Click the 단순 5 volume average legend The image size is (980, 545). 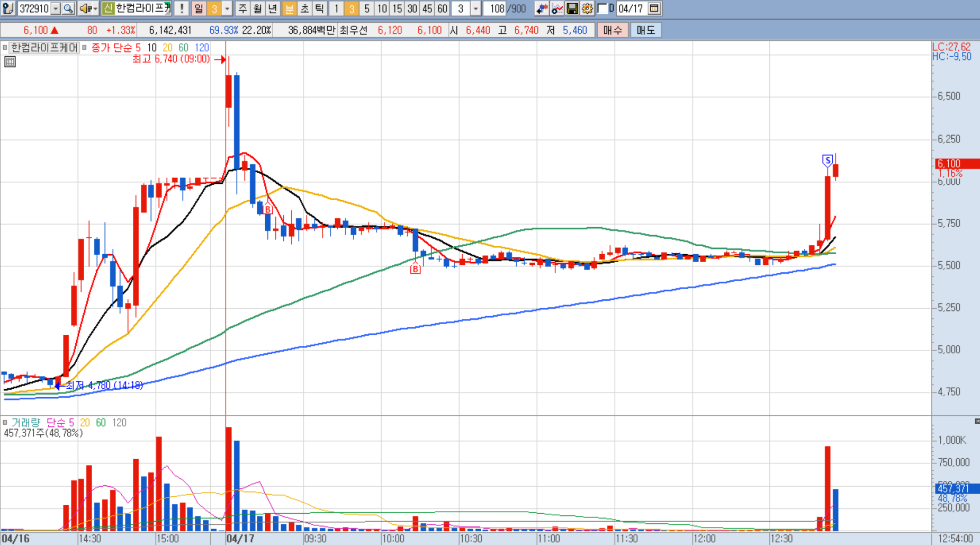(x=60, y=423)
